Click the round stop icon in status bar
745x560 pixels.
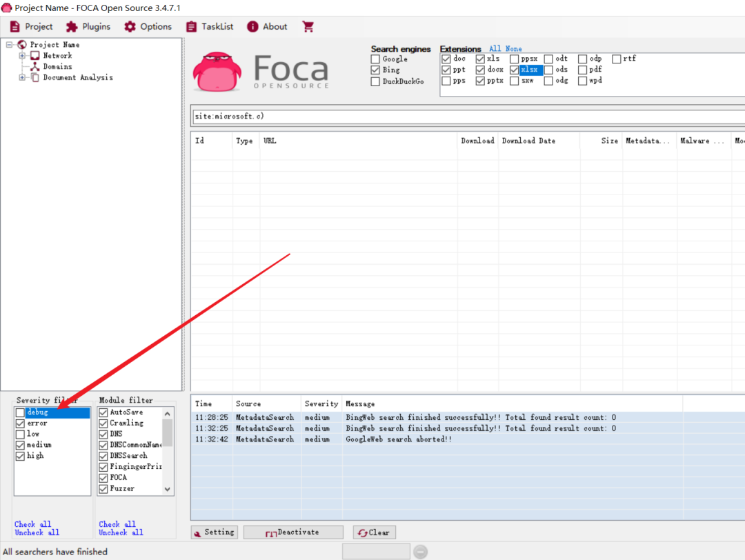pyautogui.click(x=421, y=552)
